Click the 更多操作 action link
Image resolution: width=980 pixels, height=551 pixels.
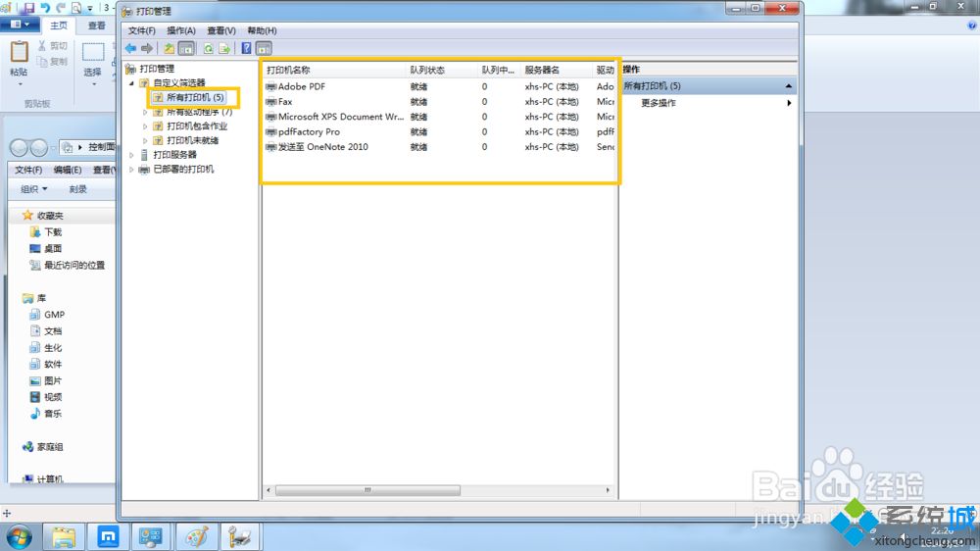point(659,103)
